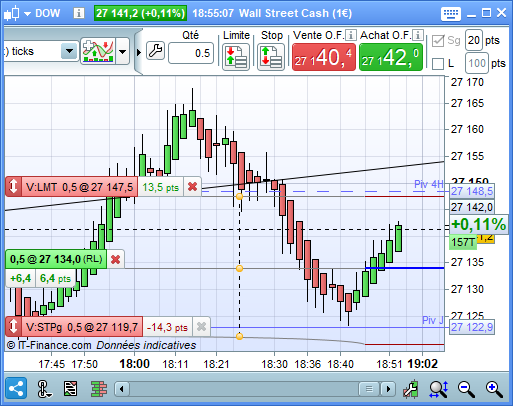Click the V:LMT order move arrows handle
513x406 pixels.
[x=13, y=187]
